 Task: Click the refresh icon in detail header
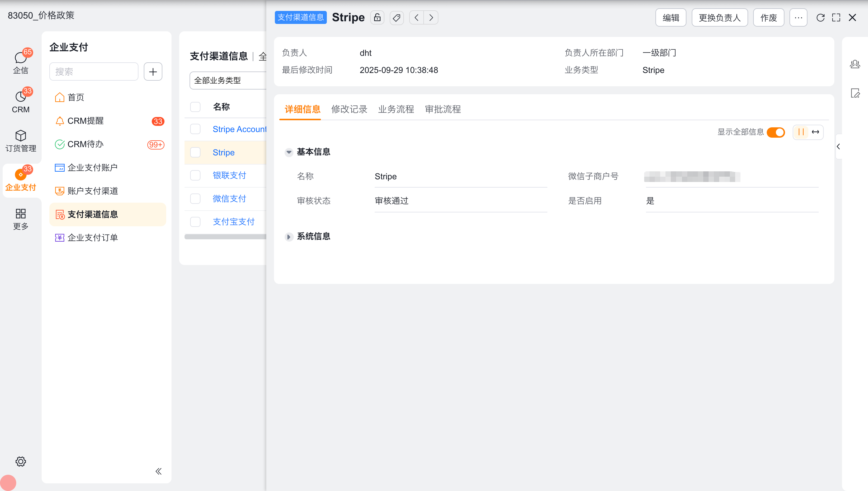click(x=820, y=17)
